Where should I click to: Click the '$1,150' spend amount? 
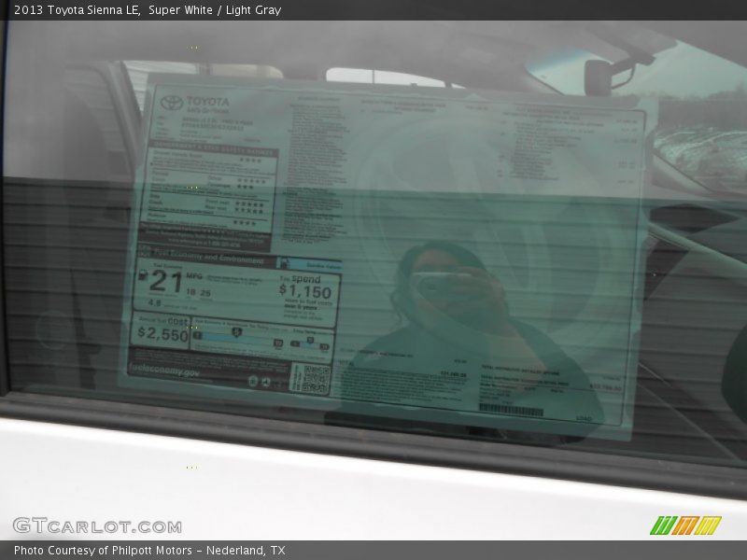(305, 291)
